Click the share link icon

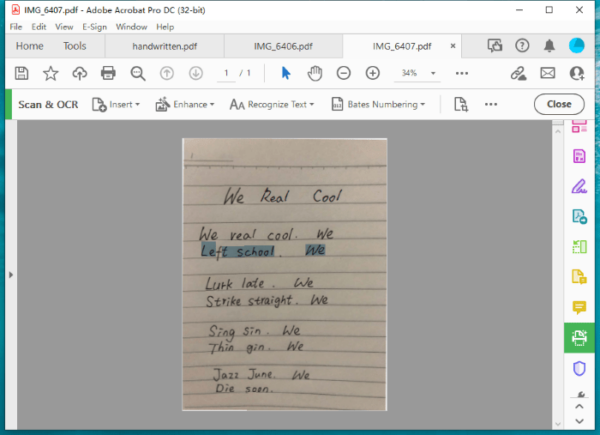[518, 73]
